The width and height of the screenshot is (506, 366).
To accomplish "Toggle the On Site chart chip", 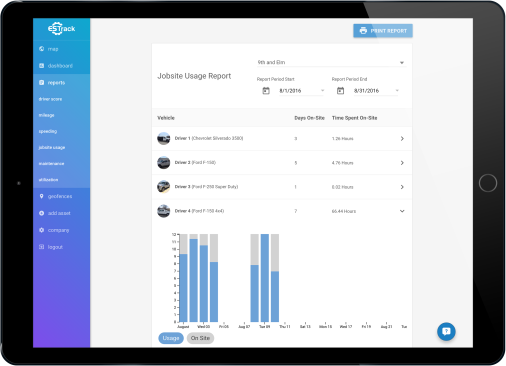I will click(200, 338).
